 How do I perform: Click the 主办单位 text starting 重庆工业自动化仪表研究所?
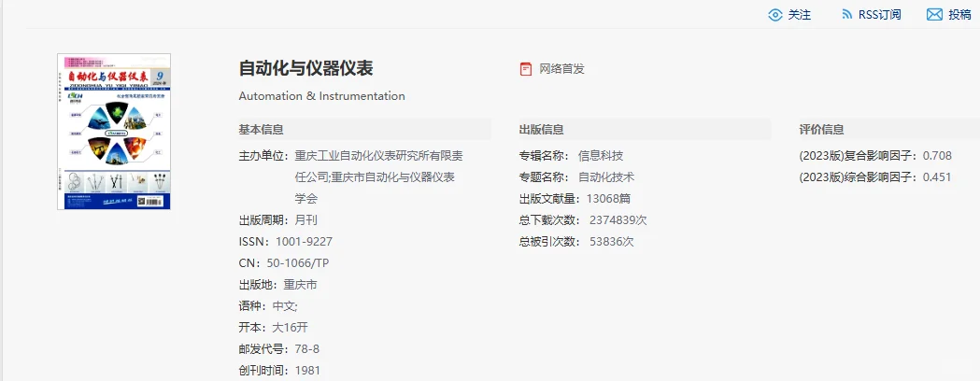click(x=378, y=177)
